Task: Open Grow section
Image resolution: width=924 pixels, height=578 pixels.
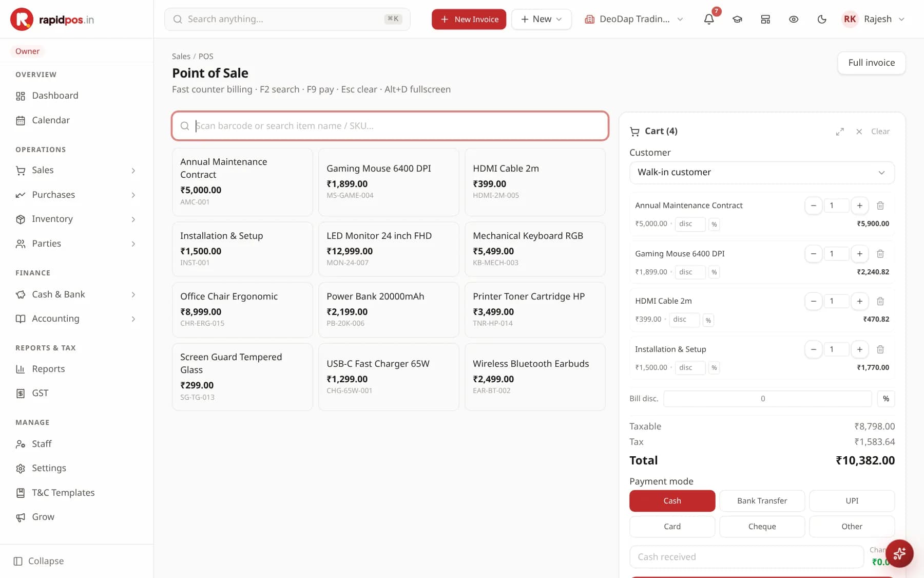Action: click(x=76, y=517)
